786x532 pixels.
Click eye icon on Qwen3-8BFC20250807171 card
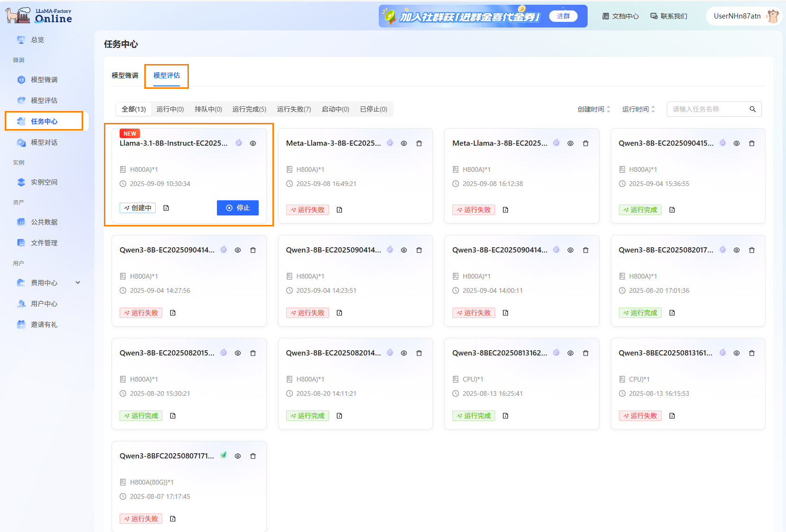(238, 456)
